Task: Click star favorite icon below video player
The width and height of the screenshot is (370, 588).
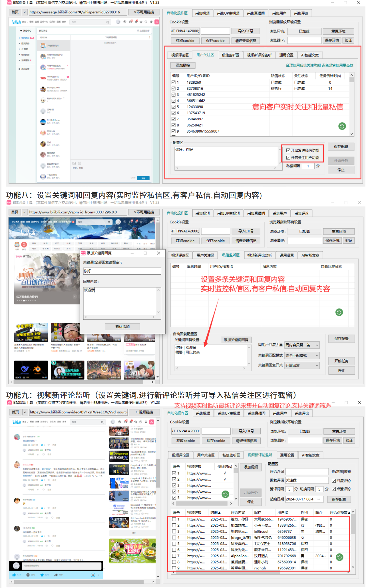Action: pyautogui.click(x=42, y=575)
